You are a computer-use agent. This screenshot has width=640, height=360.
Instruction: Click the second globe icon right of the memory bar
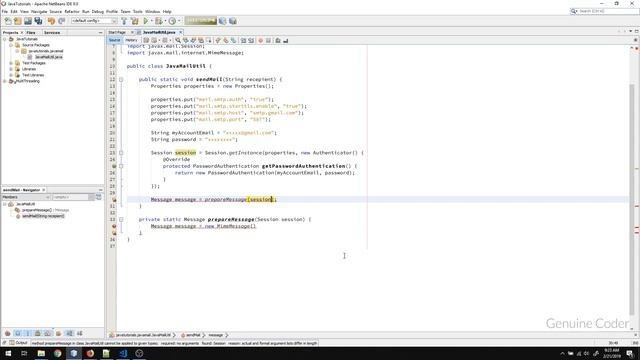click(233, 21)
